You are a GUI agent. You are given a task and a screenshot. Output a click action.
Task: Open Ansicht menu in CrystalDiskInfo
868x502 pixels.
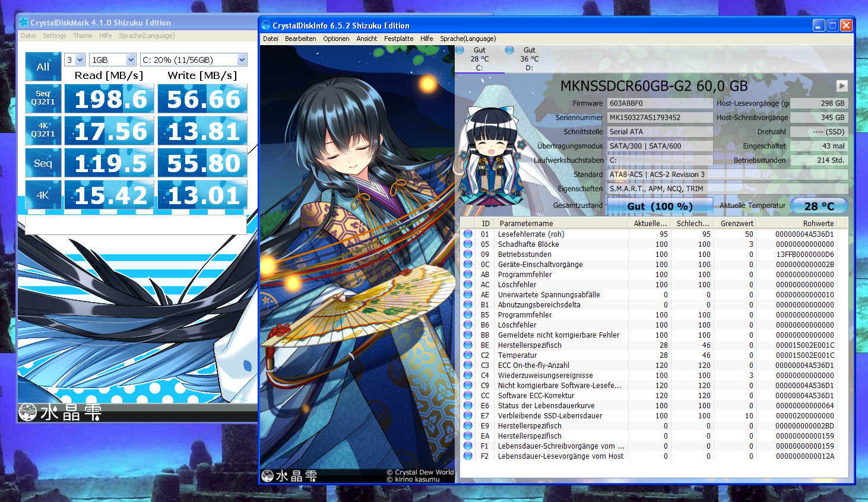click(x=367, y=39)
